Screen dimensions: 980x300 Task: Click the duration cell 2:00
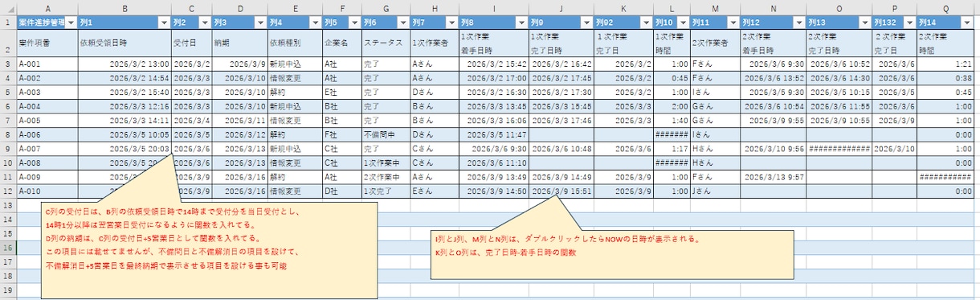click(x=672, y=105)
